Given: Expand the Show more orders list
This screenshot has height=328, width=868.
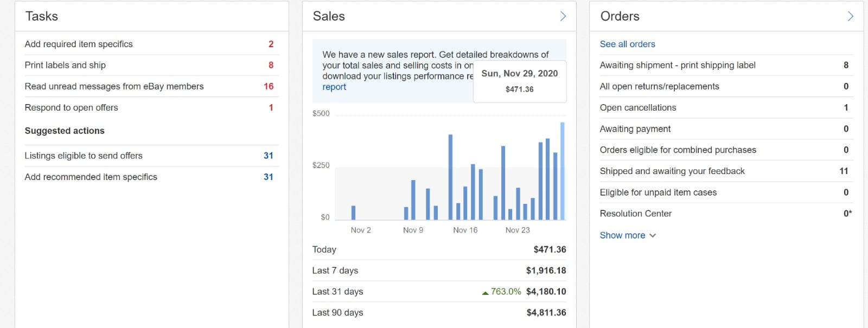Looking at the screenshot, I should tap(627, 235).
